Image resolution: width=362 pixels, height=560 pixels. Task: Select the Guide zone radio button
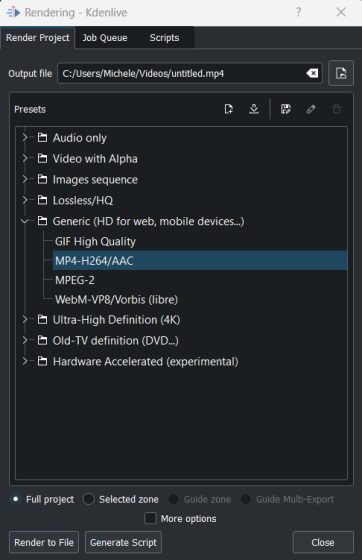click(174, 499)
